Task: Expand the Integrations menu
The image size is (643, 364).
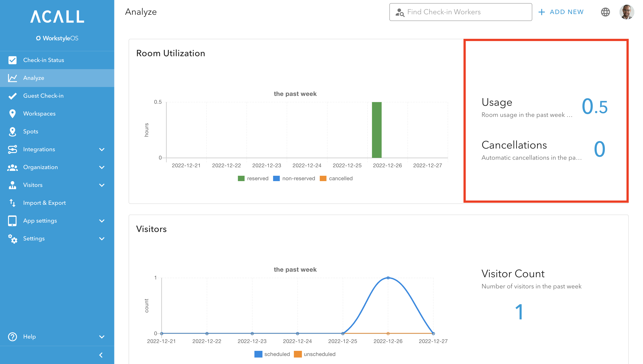Action: pyautogui.click(x=39, y=149)
